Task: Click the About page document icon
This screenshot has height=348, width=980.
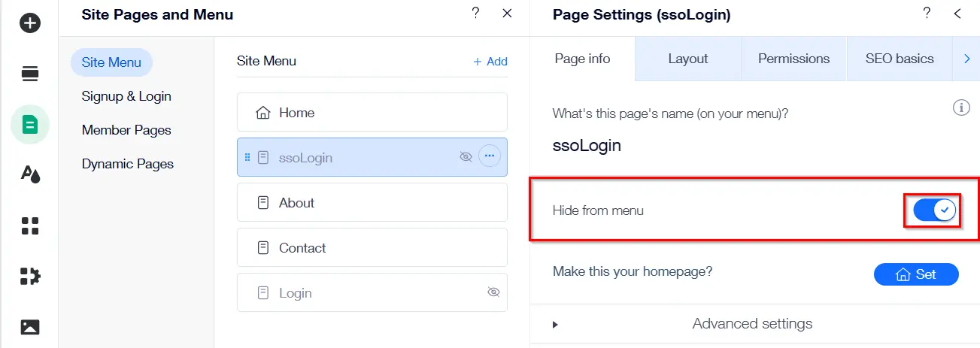Action: click(263, 203)
